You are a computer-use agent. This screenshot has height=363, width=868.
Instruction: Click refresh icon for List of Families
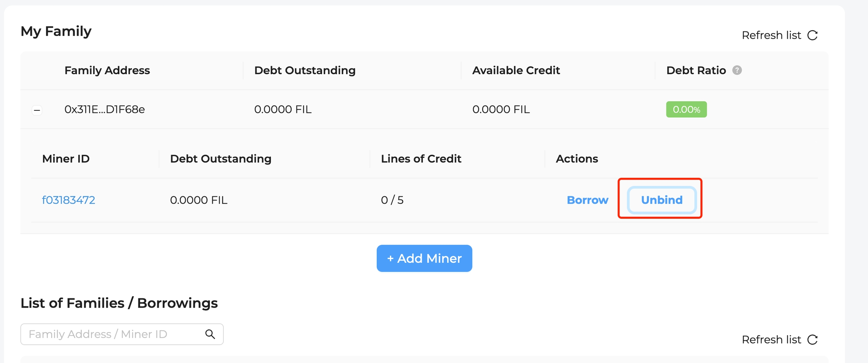(x=813, y=340)
